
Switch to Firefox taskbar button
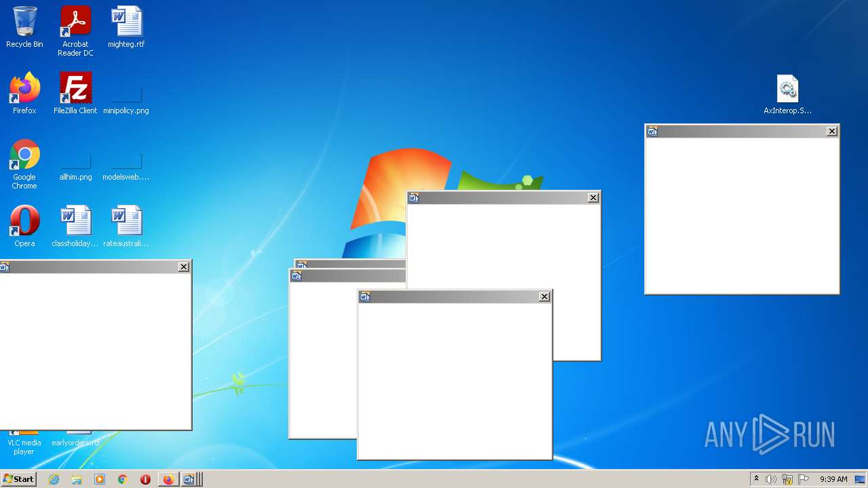click(168, 479)
